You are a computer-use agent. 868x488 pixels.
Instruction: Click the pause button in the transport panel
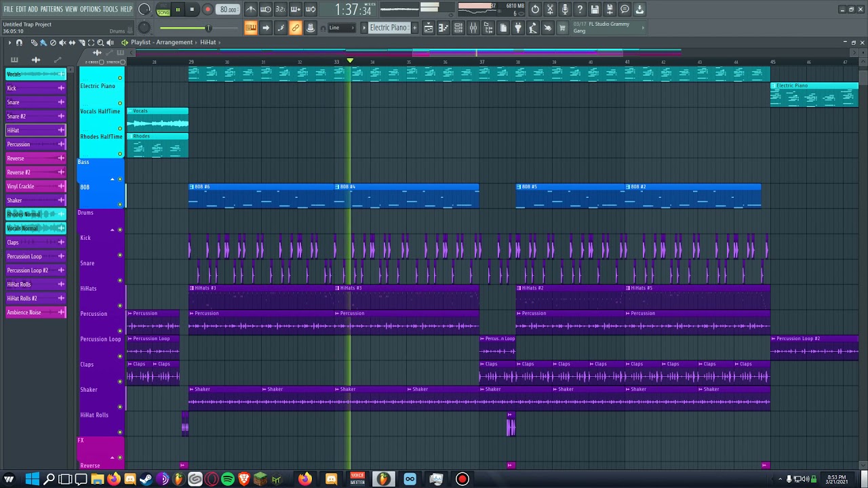[x=178, y=9]
